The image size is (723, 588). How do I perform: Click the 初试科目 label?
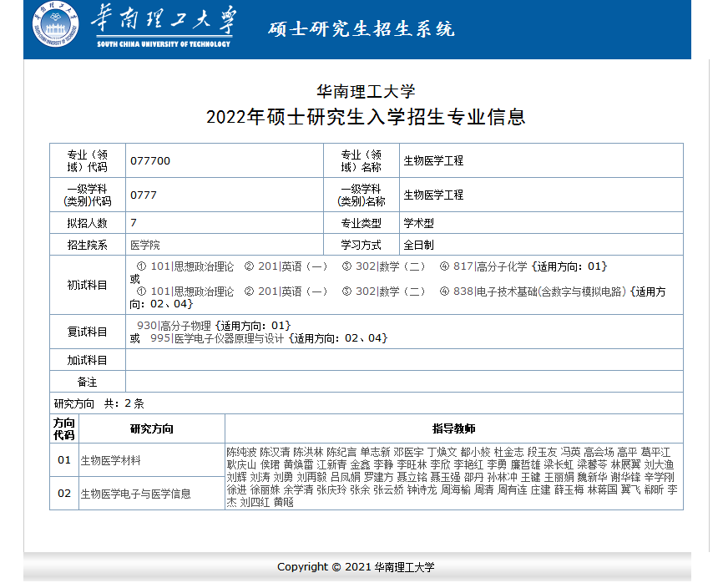coord(87,286)
